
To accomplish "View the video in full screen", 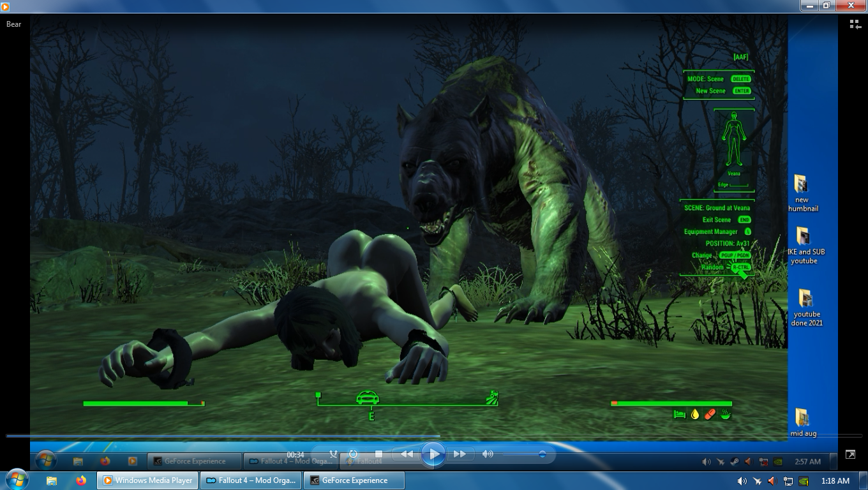I will (x=850, y=454).
